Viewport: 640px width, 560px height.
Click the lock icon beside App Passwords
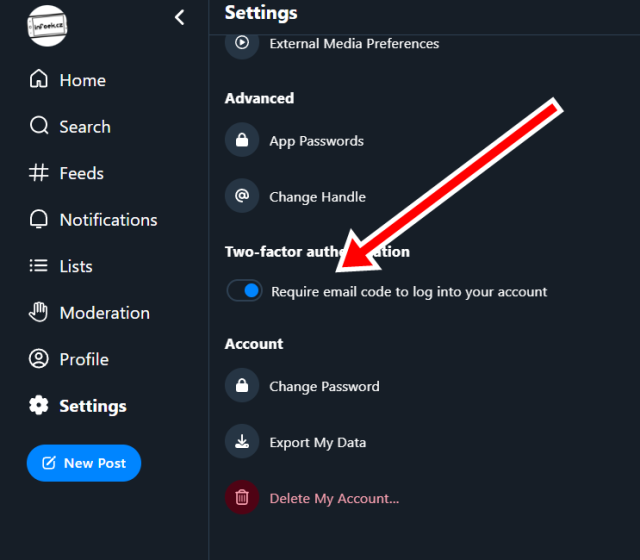tap(242, 141)
